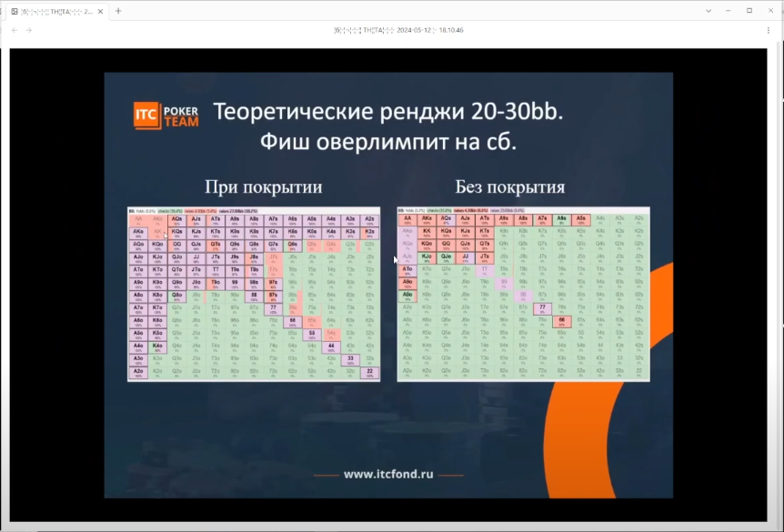This screenshot has height=532, width=784.
Task: Click KQo cell in 'Без покрытия' chart
Action: 427,246
